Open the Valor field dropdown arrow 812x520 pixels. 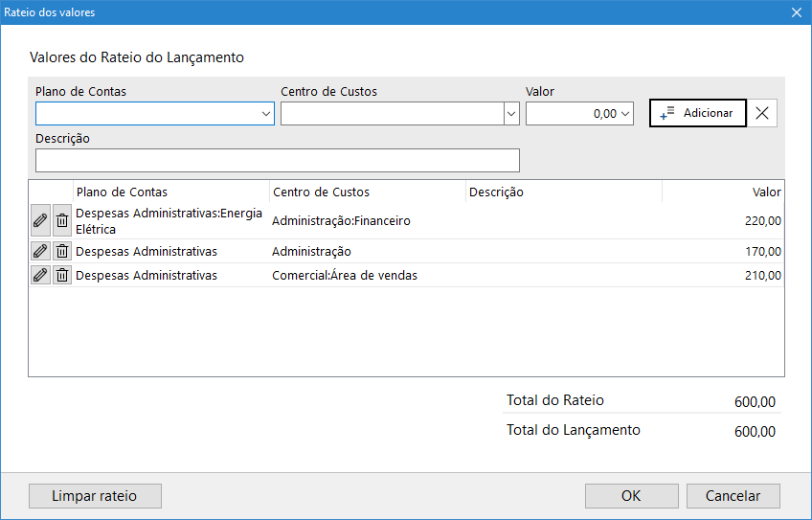626,114
